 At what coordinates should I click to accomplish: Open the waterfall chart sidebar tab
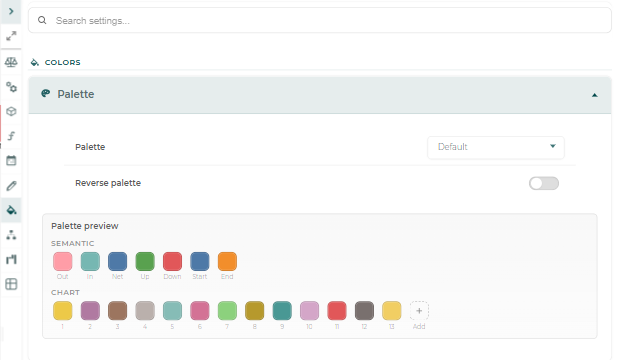point(11,259)
